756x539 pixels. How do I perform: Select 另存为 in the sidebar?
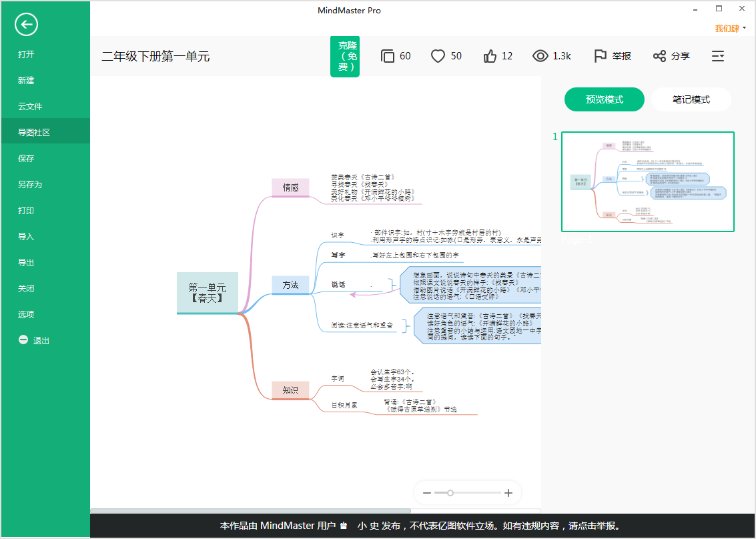(x=30, y=184)
